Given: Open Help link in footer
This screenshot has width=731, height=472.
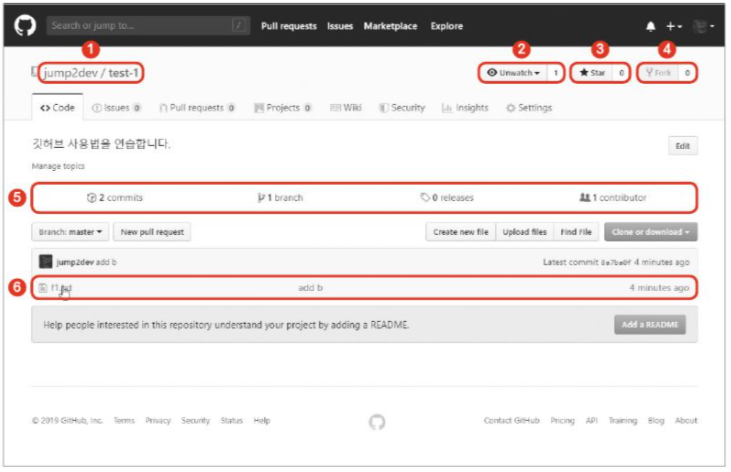Looking at the screenshot, I should coord(262,421).
